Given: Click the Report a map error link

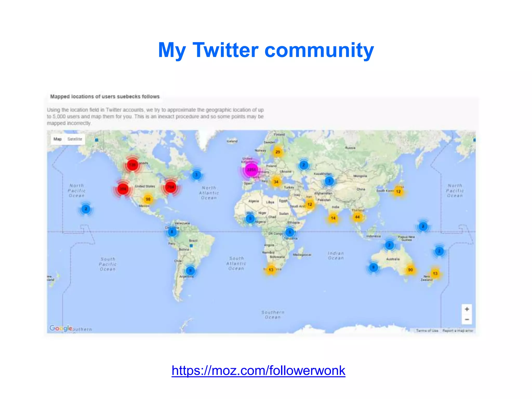Looking at the screenshot, I should pos(458,331).
